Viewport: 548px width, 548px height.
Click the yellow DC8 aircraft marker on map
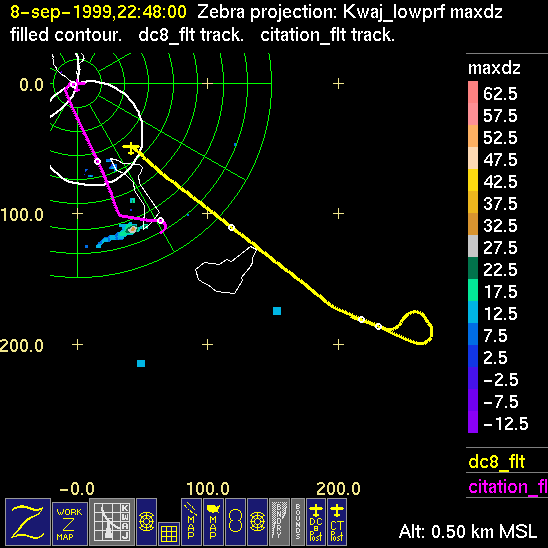(131, 148)
